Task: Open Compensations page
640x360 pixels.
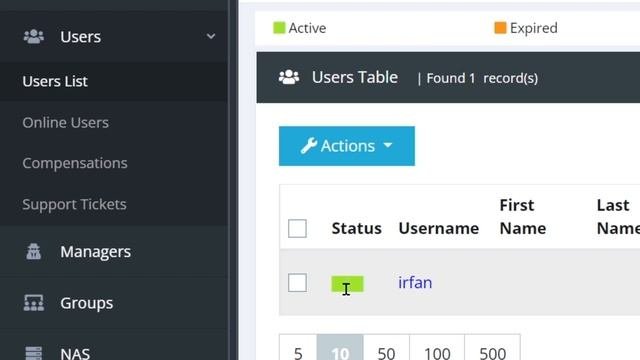Action: click(x=75, y=163)
